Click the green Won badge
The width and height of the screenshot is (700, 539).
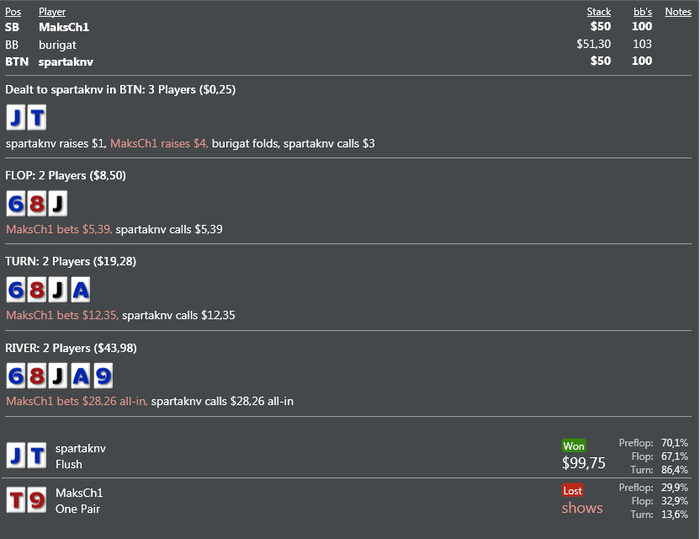pos(574,446)
